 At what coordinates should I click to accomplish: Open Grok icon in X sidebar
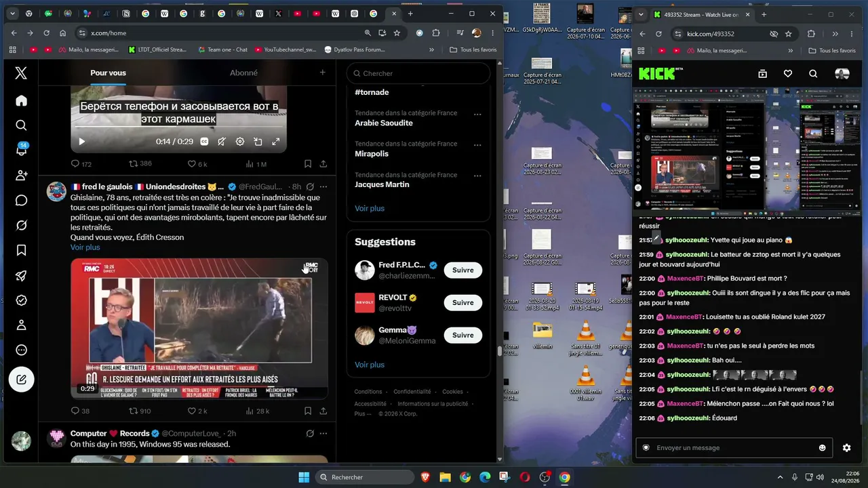pos(21,225)
